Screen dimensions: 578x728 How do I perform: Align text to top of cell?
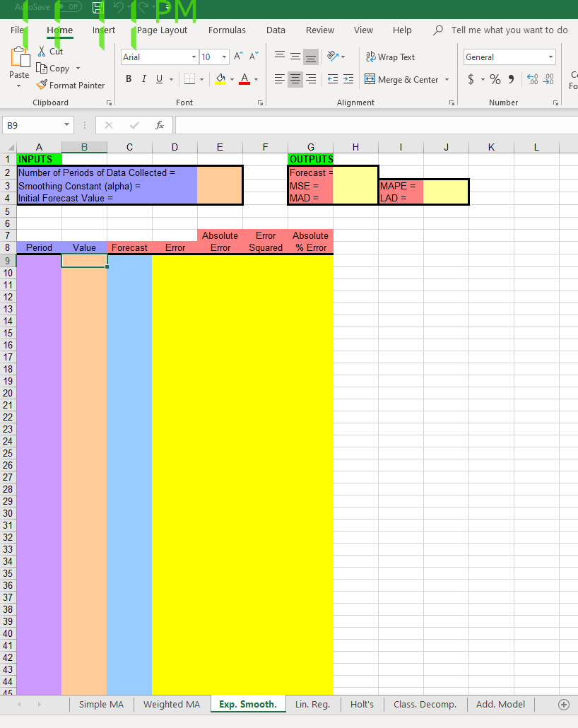[280, 56]
